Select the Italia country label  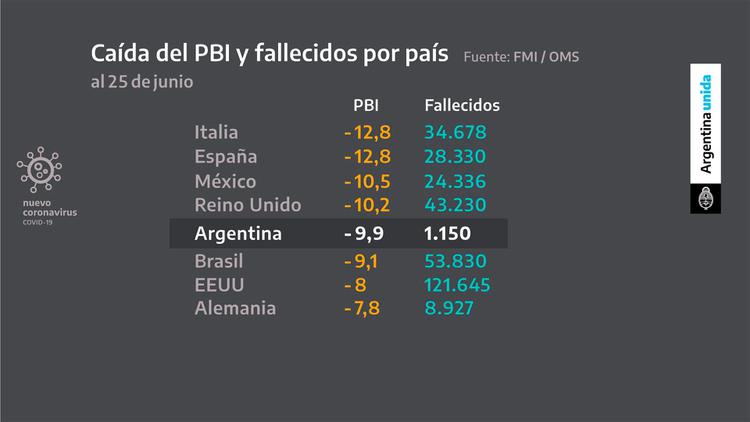point(217,132)
